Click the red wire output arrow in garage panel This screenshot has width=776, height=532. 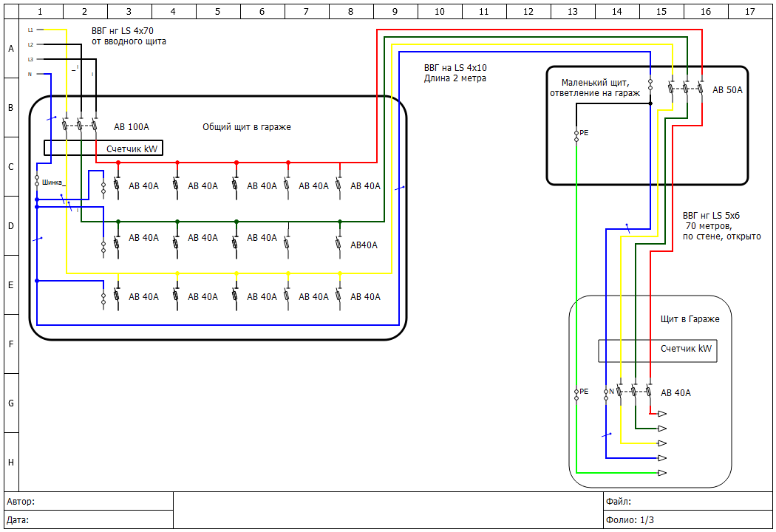click(662, 414)
